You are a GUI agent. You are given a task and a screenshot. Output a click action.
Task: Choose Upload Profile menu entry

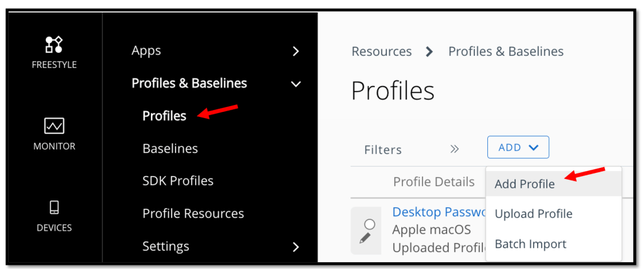click(533, 214)
